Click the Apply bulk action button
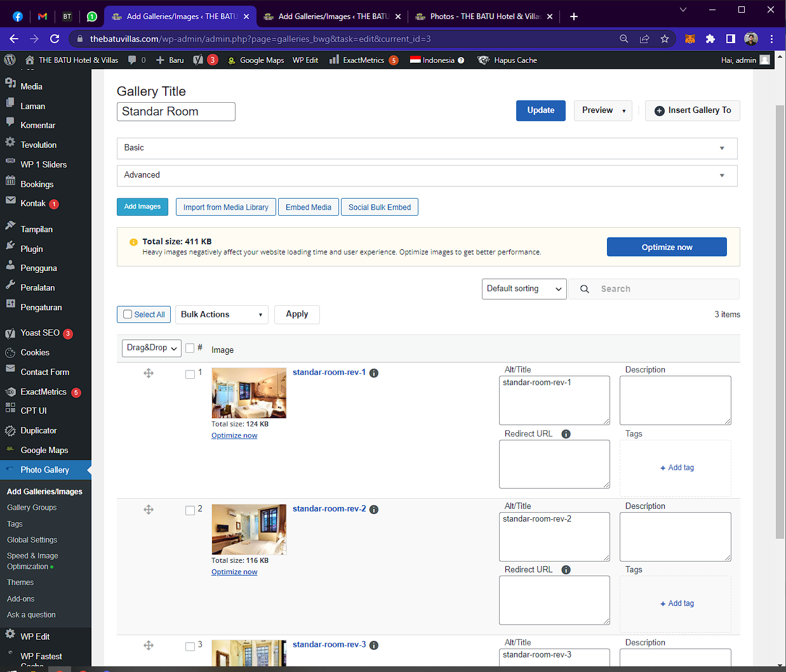Screen dimensions: 786x672 [x=297, y=315]
